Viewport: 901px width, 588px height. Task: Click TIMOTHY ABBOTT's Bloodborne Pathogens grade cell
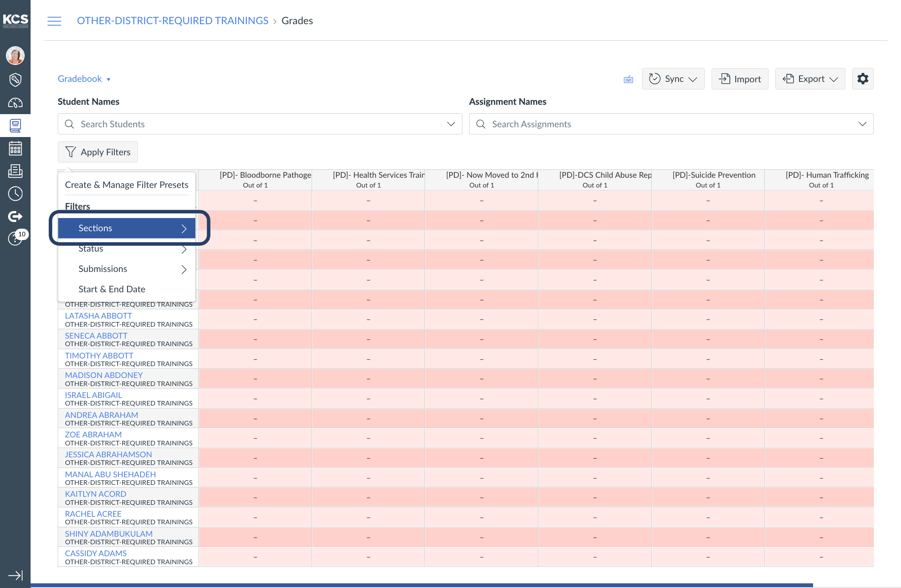tap(255, 359)
